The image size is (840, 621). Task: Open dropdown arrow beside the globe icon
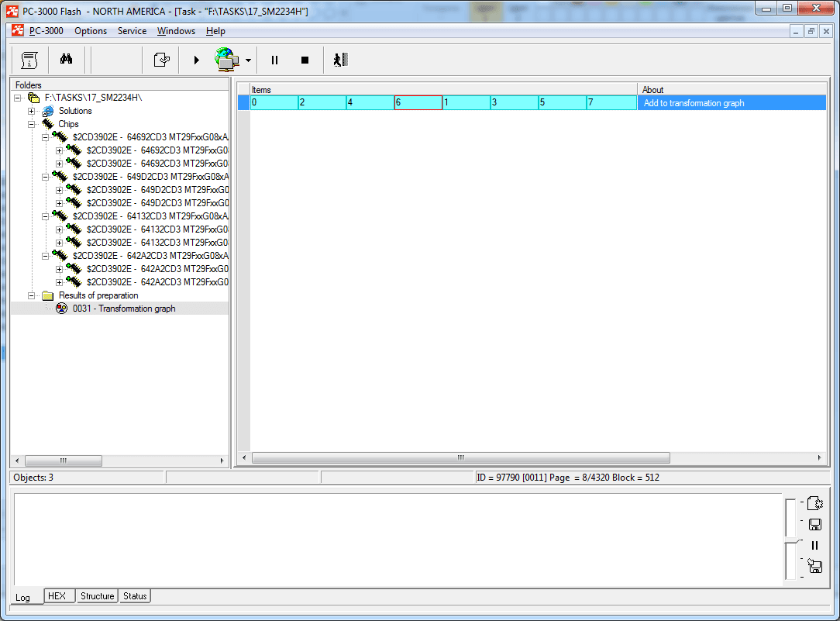[247, 60]
